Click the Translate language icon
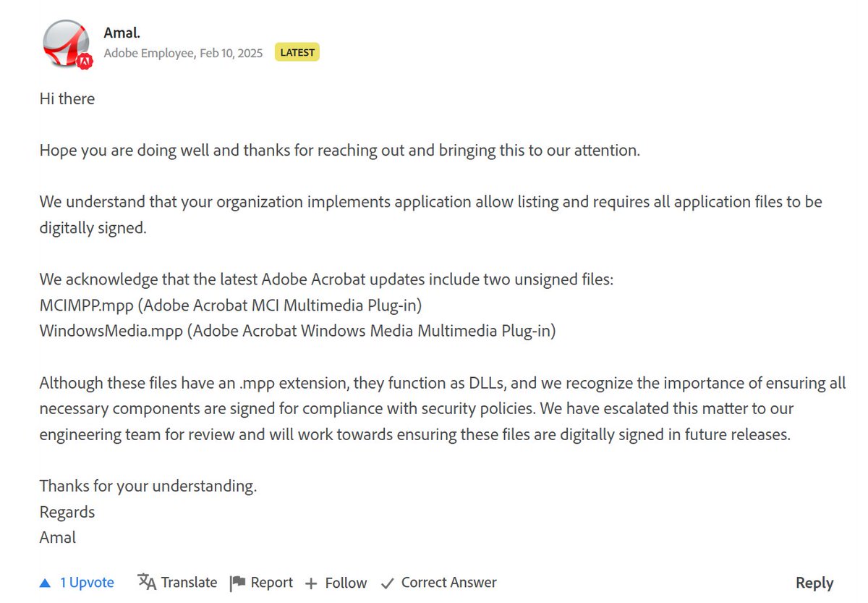Viewport: 868px width, 603px height. click(147, 583)
